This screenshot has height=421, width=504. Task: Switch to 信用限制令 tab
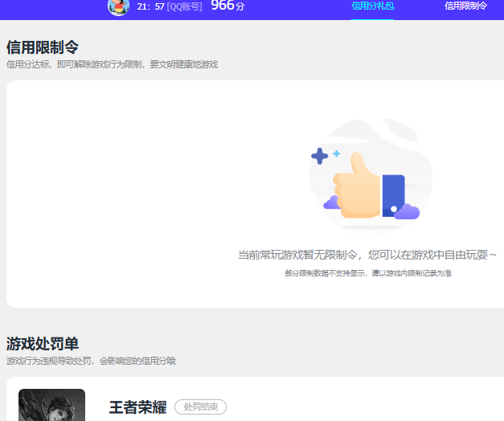[465, 6]
